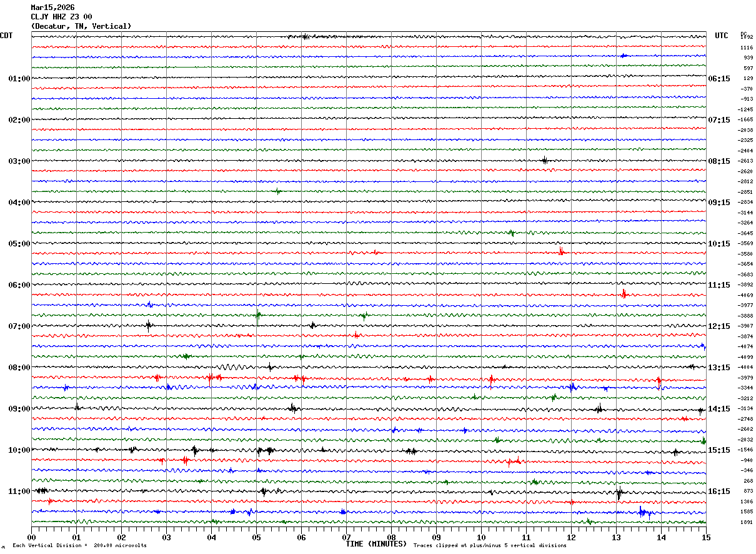Select the '10:00' CDT row label
756x554 pixels.
tap(19, 450)
